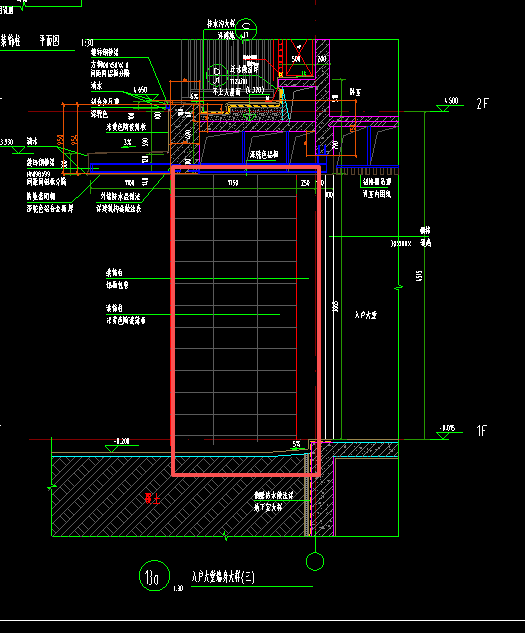525x633 pixels.
Task: Select the 1F floor level label
Action: pos(481,431)
